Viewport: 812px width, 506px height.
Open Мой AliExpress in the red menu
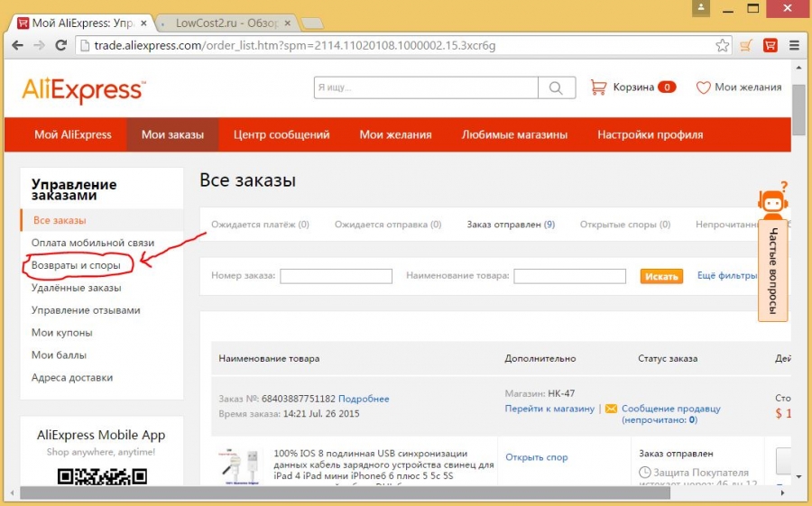(x=73, y=134)
